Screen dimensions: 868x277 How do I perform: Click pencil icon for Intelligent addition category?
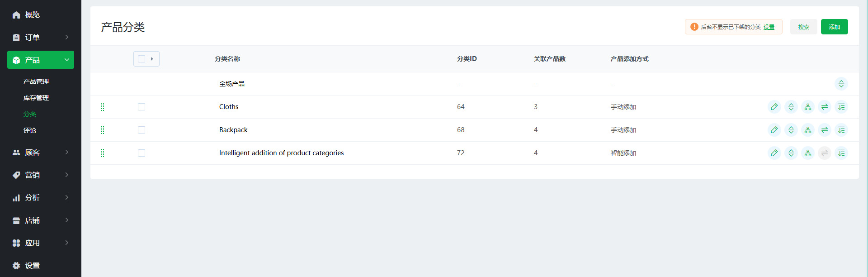pyautogui.click(x=774, y=153)
